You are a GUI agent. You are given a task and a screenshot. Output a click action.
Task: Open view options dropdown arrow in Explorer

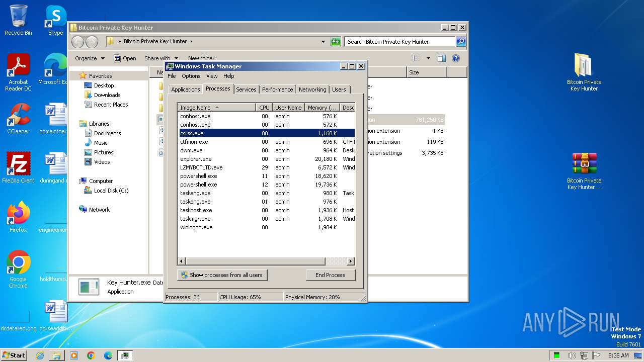(428, 58)
